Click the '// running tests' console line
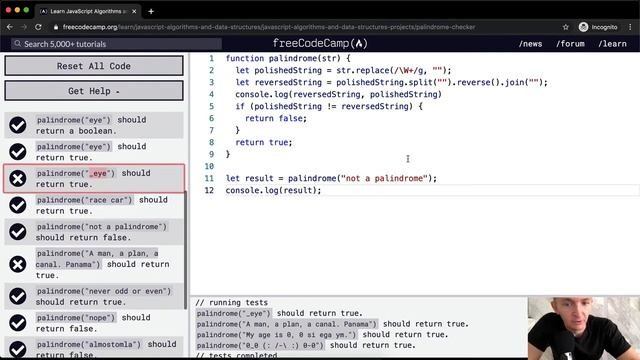This screenshot has height=360, width=640. [231, 302]
